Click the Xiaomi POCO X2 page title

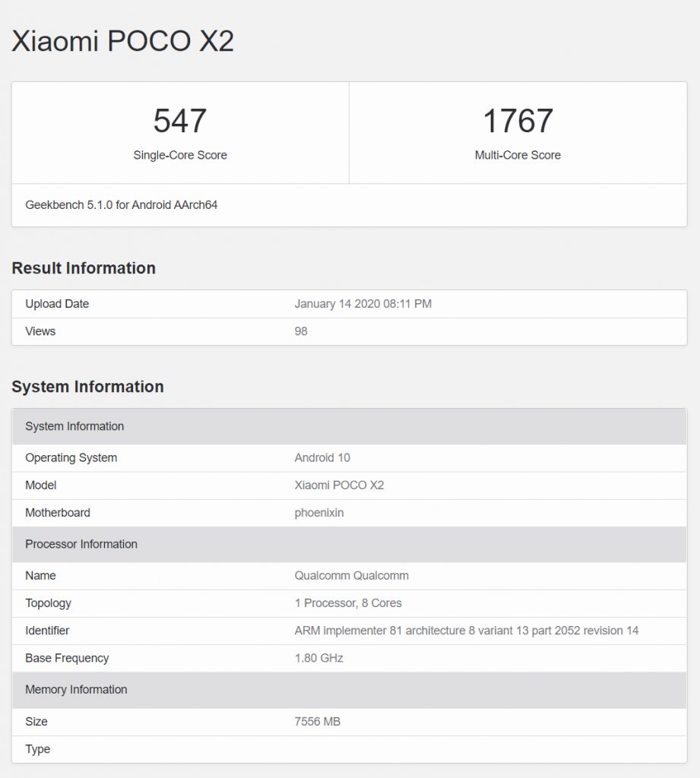122,40
